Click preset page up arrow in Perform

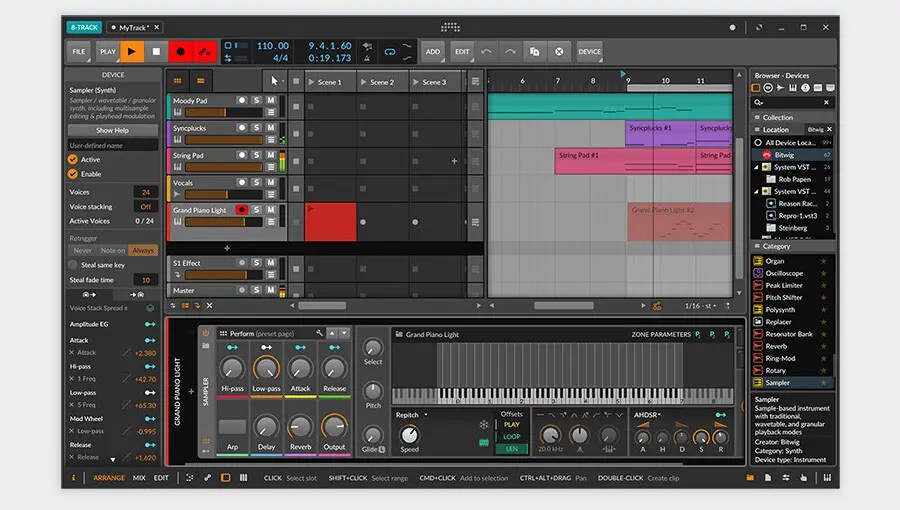point(332,333)
